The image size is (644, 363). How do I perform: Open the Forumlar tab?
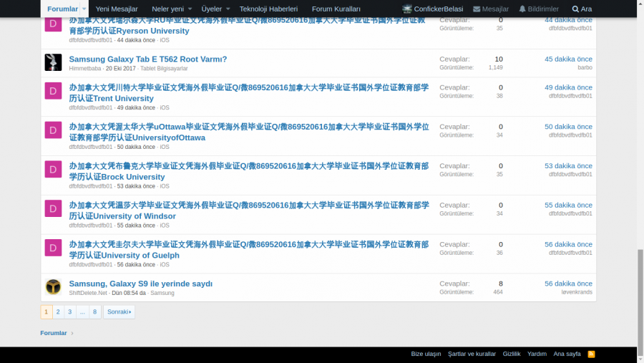tap(62, 9)
